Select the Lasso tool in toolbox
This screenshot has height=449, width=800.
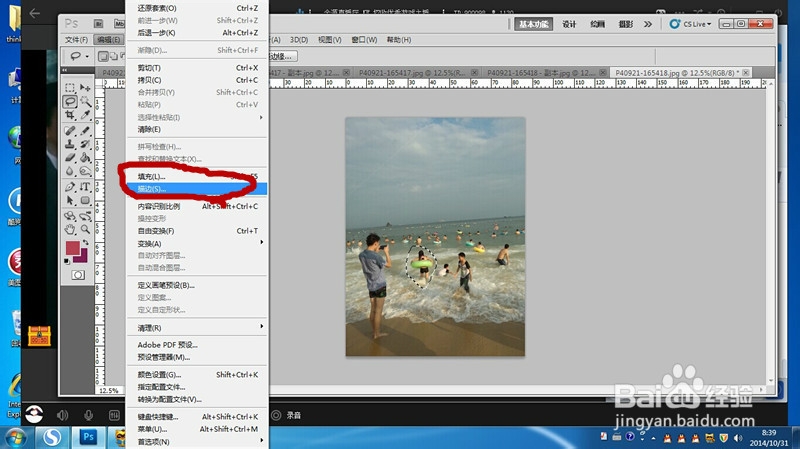70,102
